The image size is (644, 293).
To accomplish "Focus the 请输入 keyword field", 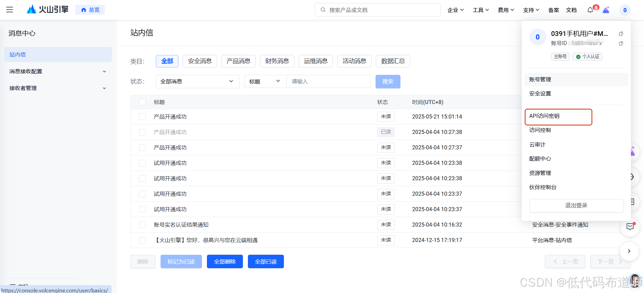I will 328,82.
